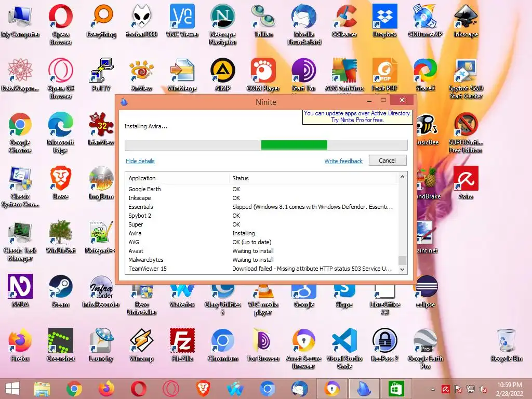Click the Ninite taskbar button
The height and width of the screenshot is (399, 532).
(364, 389)
